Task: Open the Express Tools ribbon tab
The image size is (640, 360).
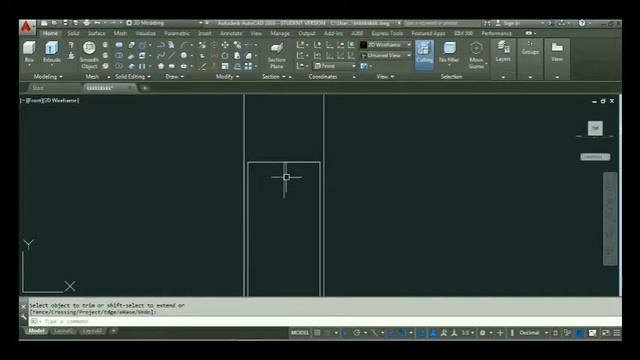Action: [x=387, y=33]
